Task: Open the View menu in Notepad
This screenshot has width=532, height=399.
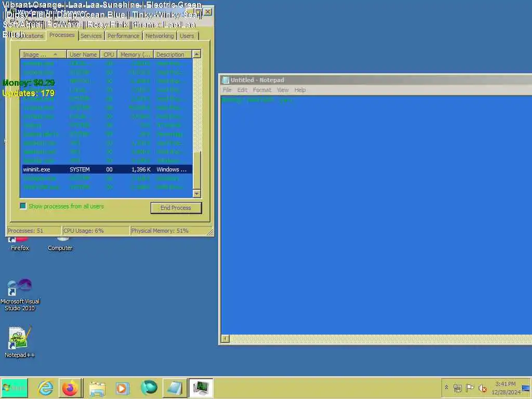Action: 283,90
